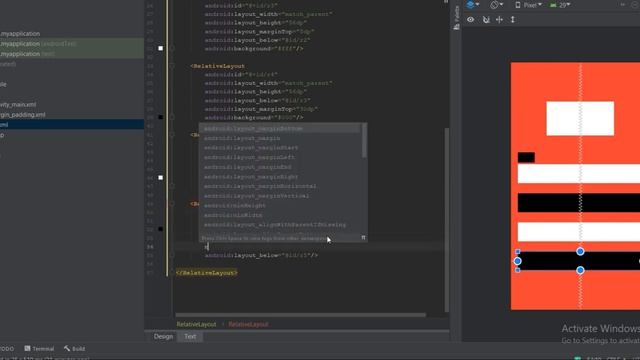
Task: Open margin_padding.xml in the project tree
Action: coord(22,115)
